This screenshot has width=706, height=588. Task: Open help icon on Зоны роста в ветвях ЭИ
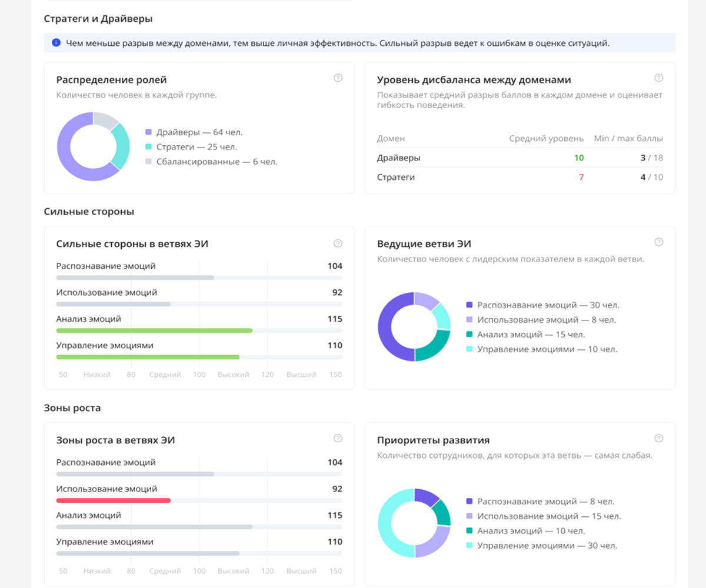(338, 438)
